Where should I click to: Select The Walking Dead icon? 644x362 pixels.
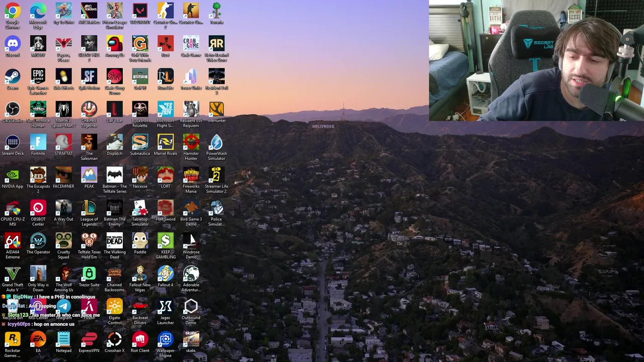click(115, 240)
